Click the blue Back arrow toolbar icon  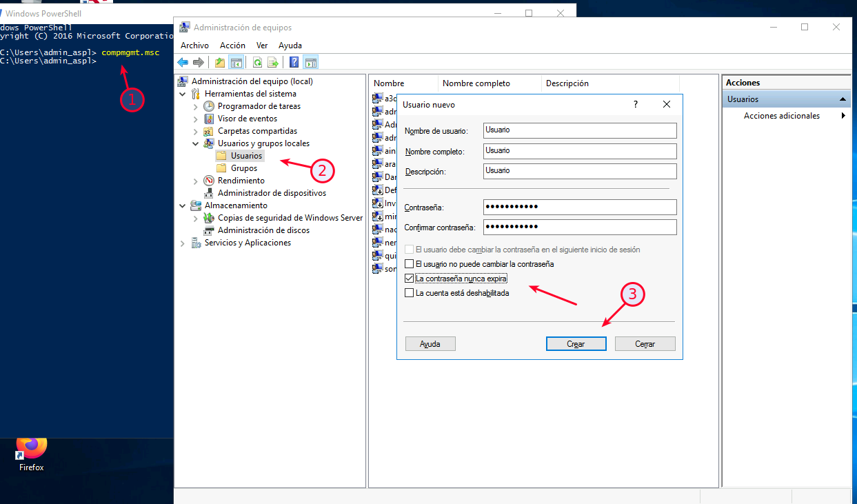pyautogui.click(x=183, y=63)
